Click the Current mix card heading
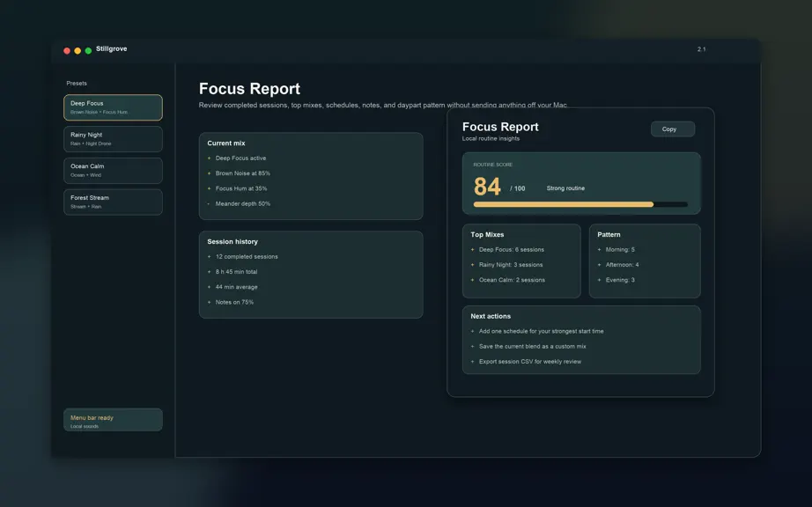This screenshot has width=812, height=507. pos(226,143)
